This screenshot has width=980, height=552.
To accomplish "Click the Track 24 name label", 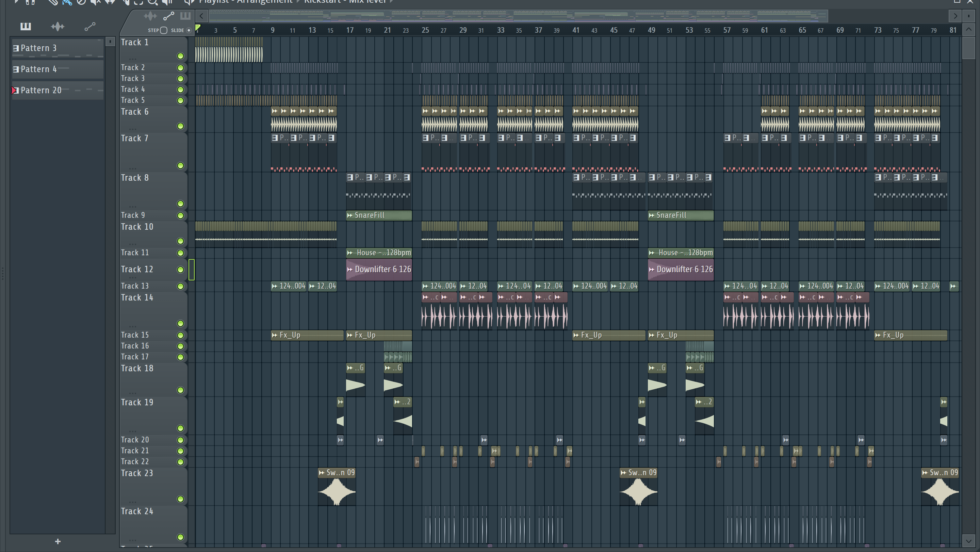I will tap(137, 511).
